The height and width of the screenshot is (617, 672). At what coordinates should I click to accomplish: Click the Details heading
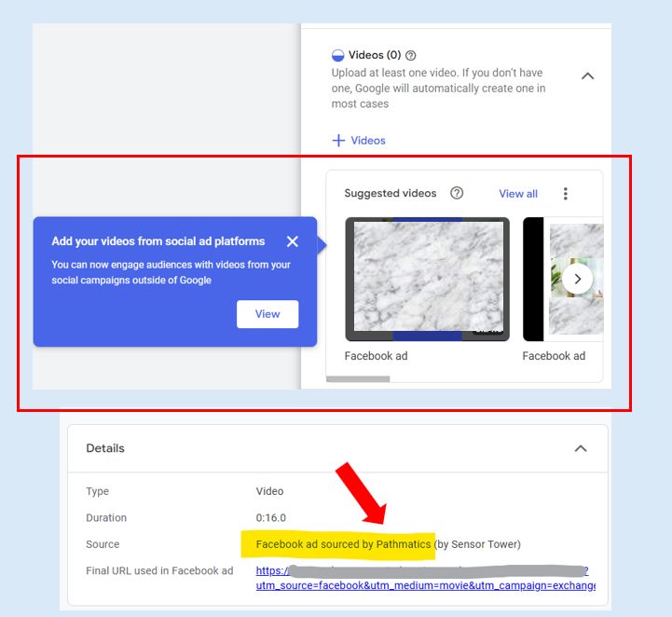pos(105,448)
